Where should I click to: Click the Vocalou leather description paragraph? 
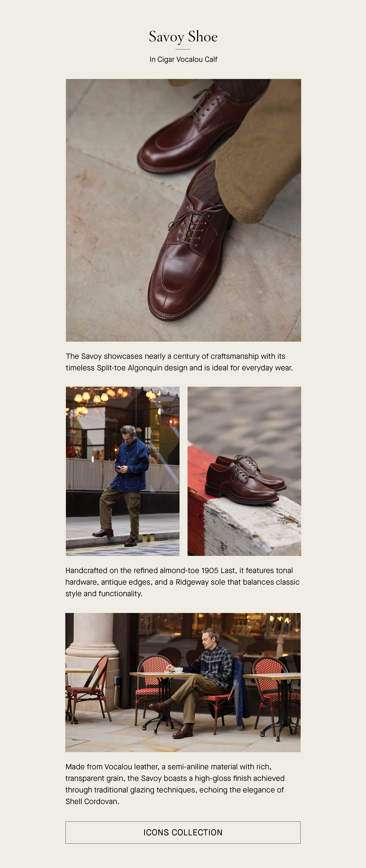pos(175,784)
